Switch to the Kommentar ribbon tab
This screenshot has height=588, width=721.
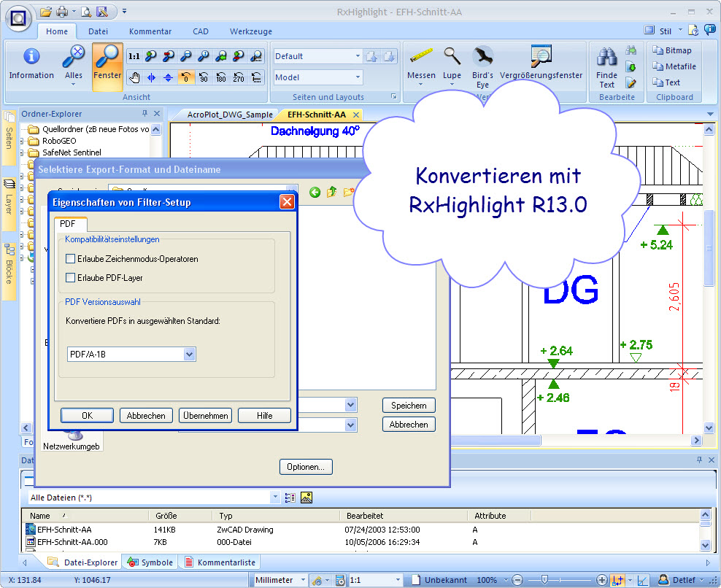[150, 31]
